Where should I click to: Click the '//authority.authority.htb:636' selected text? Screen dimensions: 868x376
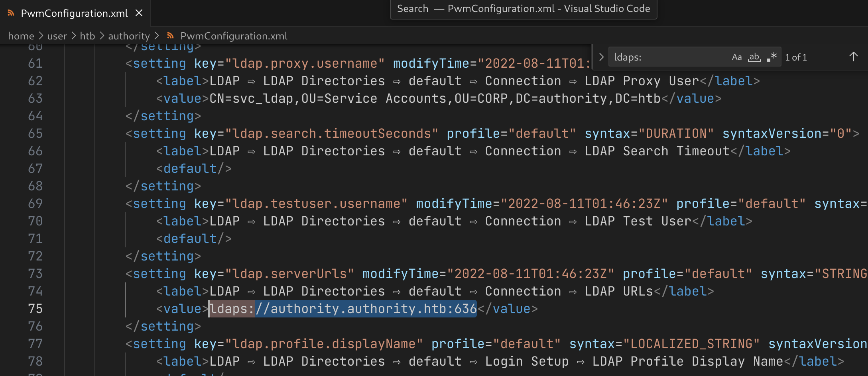(x=366, y=309)
